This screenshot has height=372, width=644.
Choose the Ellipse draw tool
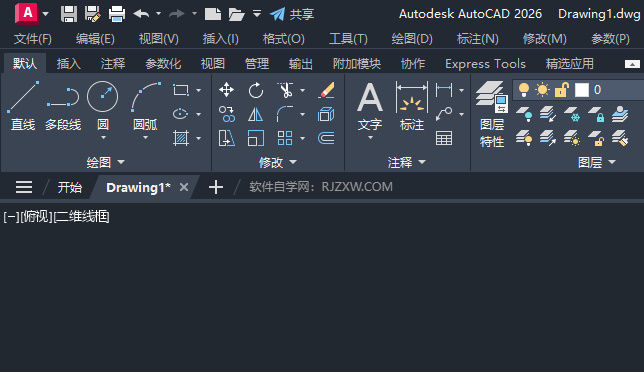[181, 114]
